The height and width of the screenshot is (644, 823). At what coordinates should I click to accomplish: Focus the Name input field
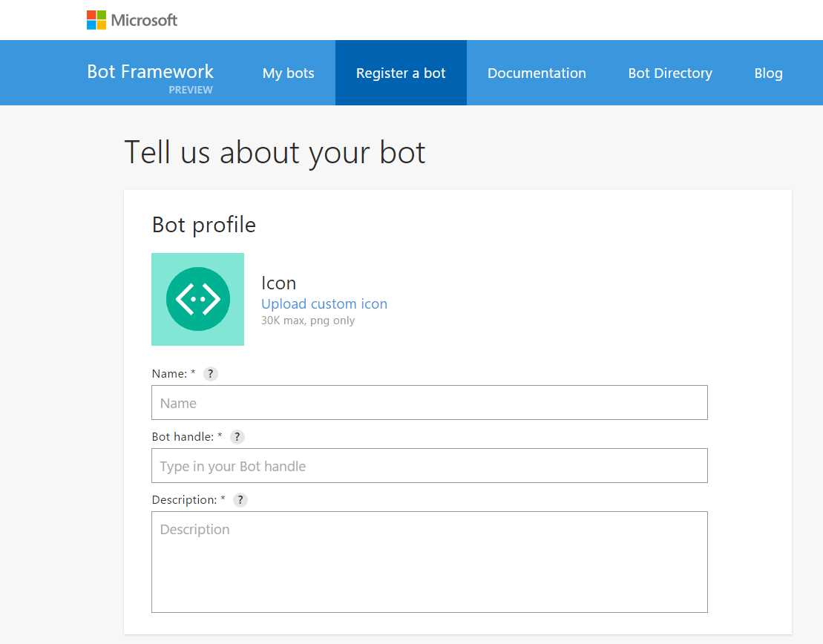point(429,402)
